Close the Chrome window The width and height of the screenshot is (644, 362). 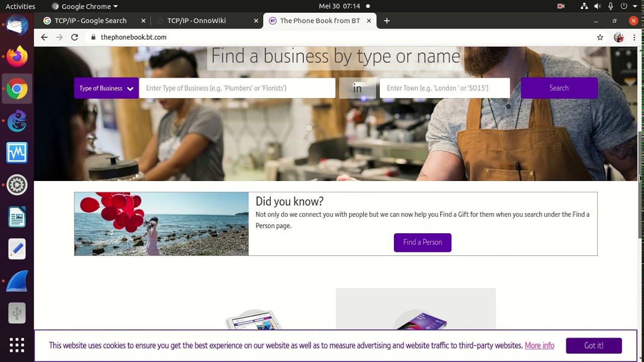633,21
